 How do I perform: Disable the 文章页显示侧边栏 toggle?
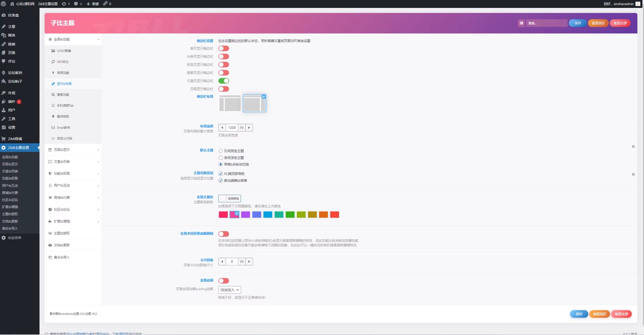[x=224, y=81]
